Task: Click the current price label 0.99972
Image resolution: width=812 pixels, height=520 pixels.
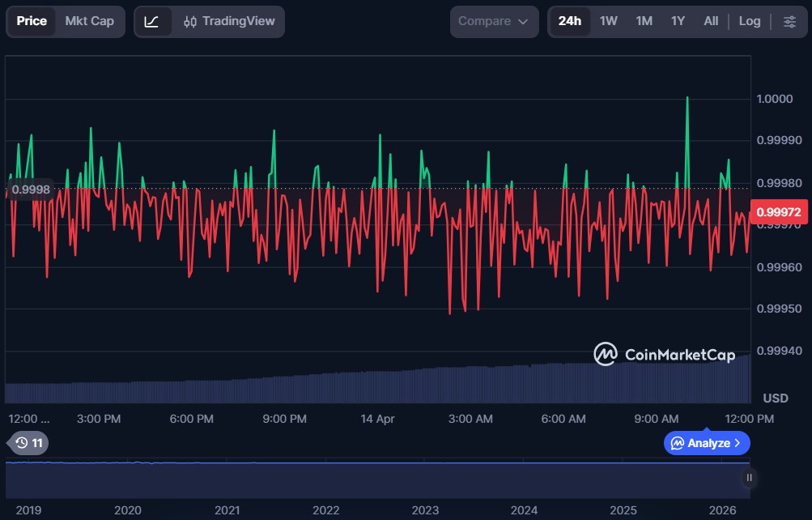Action: tap(778, 213)
